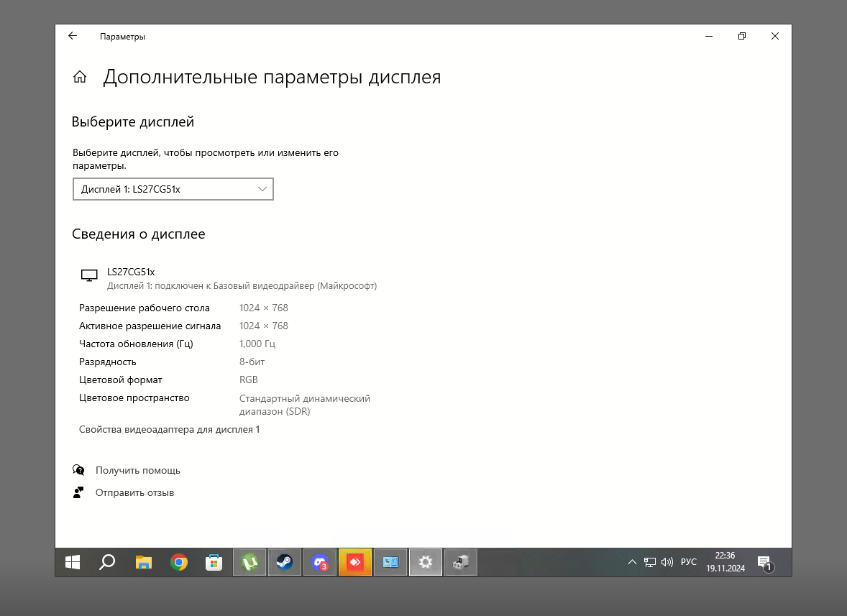Open the Windows Start menu
Viewport: 847px width, 616px height.
[x=73, y=563]
